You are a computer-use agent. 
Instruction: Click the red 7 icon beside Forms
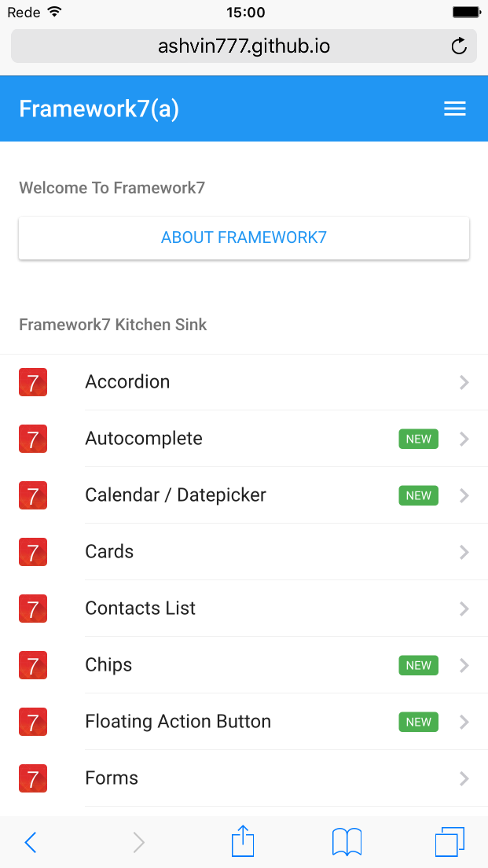[x=33, y=778]
